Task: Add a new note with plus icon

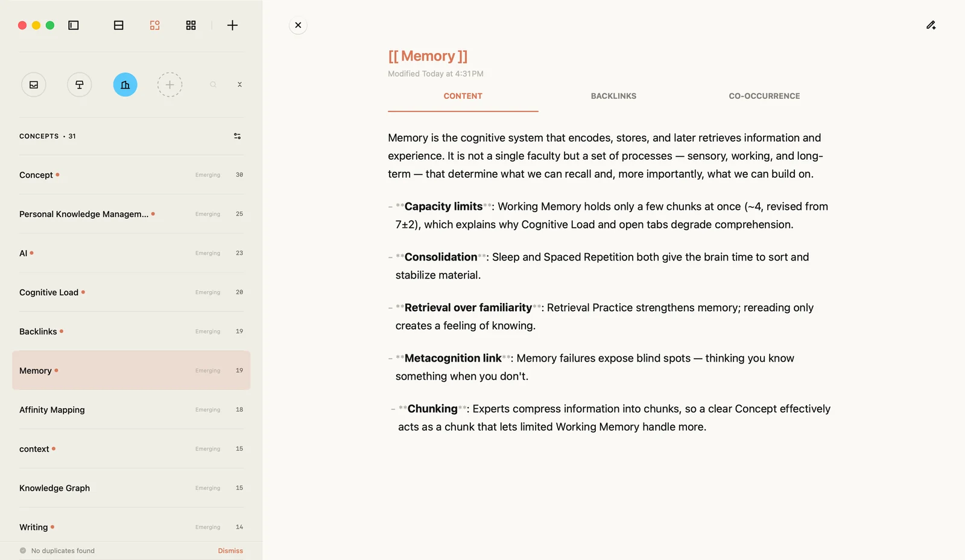Action: pyautogui.click(x=232, y=25)
